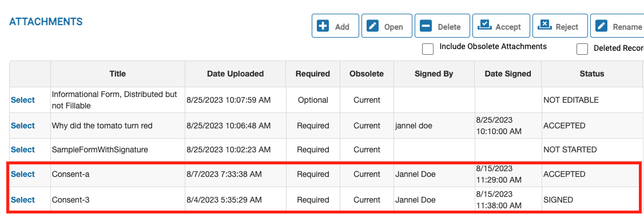The height and width of the screenshot is (214, 644).
Task: Click the Signed By column header
Action: (434, 74)
